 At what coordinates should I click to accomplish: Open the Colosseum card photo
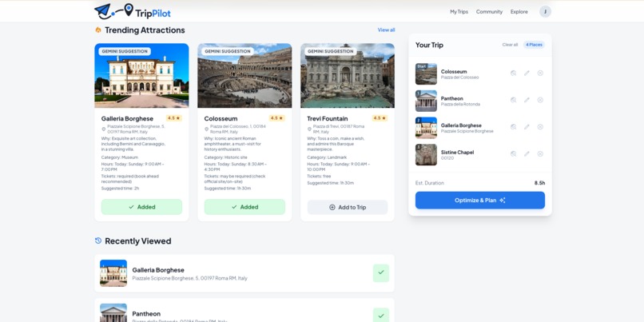[x=244, y=76]
